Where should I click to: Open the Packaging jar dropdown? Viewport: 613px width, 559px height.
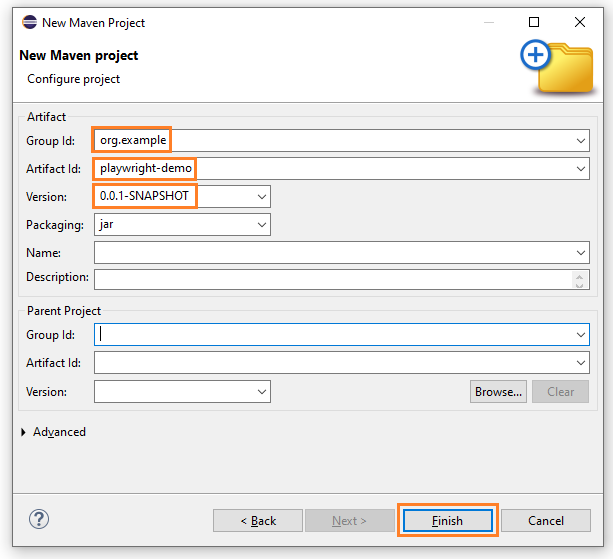pyautogui.click(x=262, y=225)
